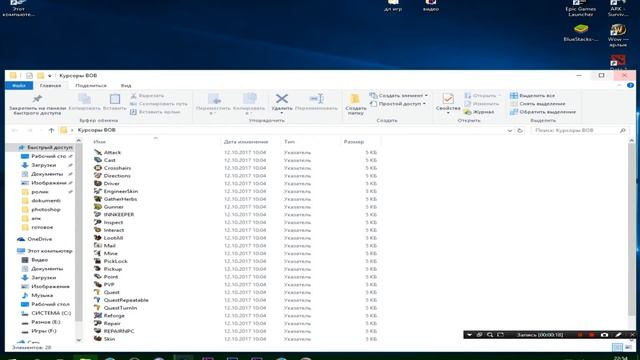
Task: Click the Explorer help question mark icon
Action: (630, 85)
